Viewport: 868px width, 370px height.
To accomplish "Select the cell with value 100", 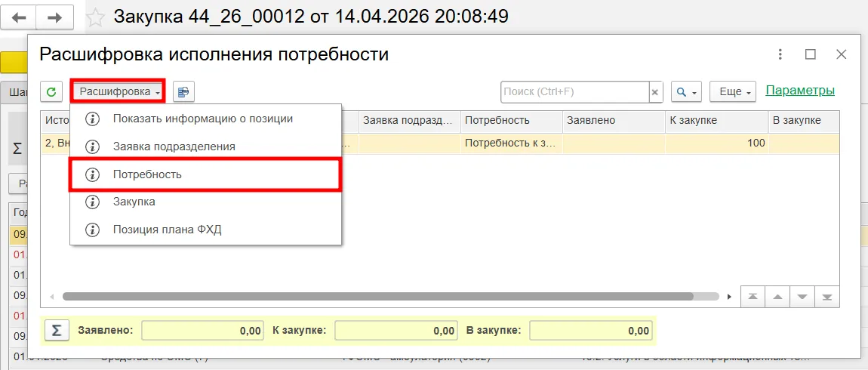I will 716,143.
